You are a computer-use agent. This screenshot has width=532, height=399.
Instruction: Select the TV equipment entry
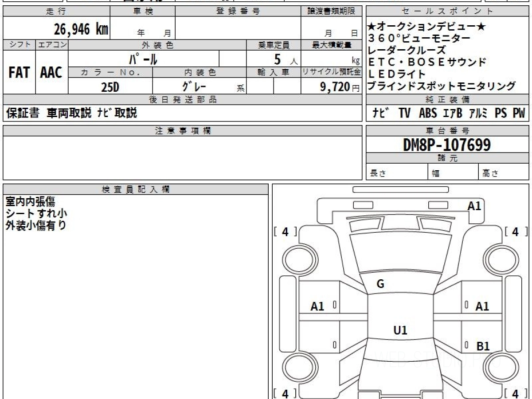(x=404, y=113)
